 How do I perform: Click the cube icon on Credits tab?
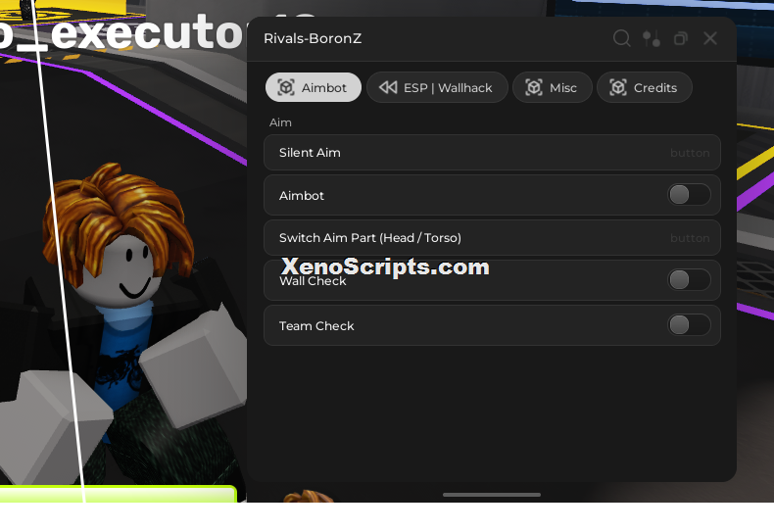click(618, 87)
